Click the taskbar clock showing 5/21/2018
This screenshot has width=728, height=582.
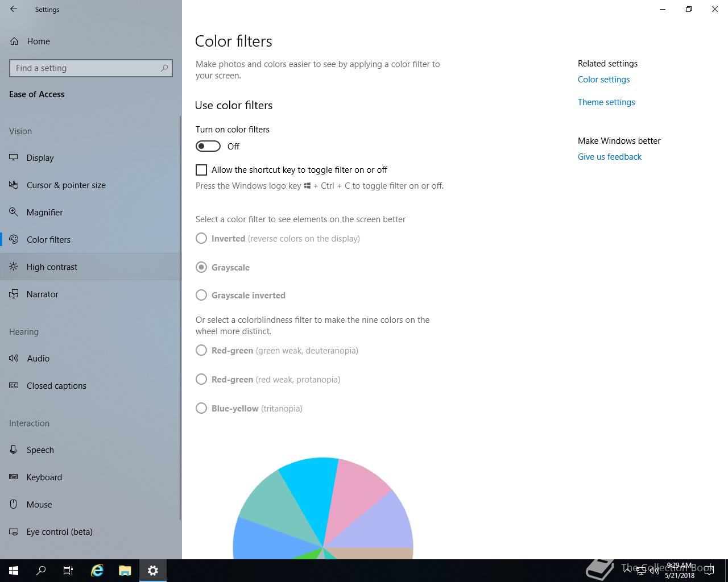pyautogui.click(x=680, y=571)
